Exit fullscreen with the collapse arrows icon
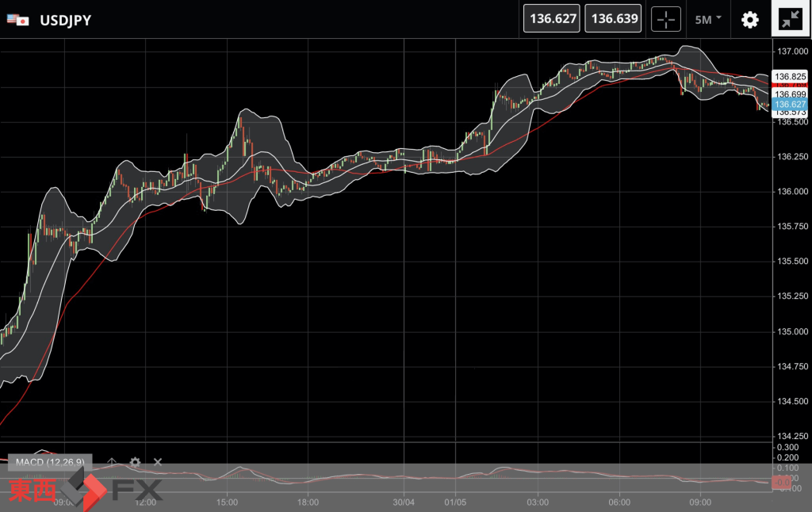This screenshot has height=512, width=812. tap(791, 19)
